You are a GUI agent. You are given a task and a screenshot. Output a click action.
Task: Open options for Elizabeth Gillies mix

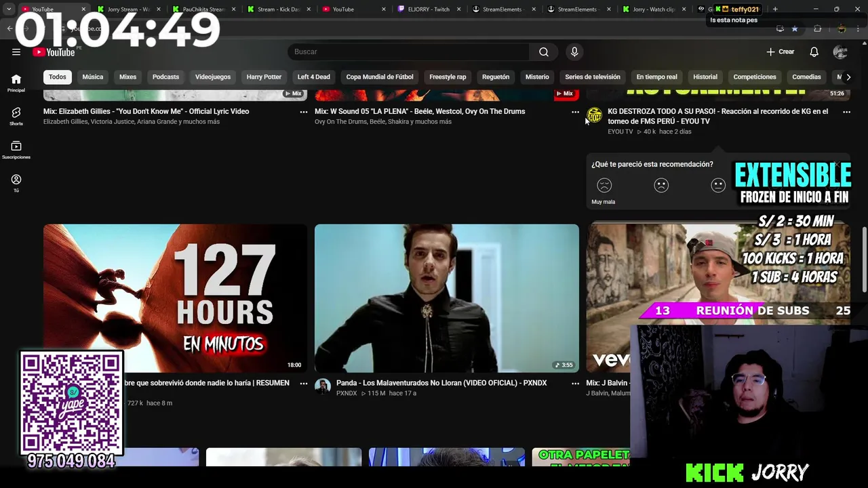pyautogui.click(x=303, y=112)
